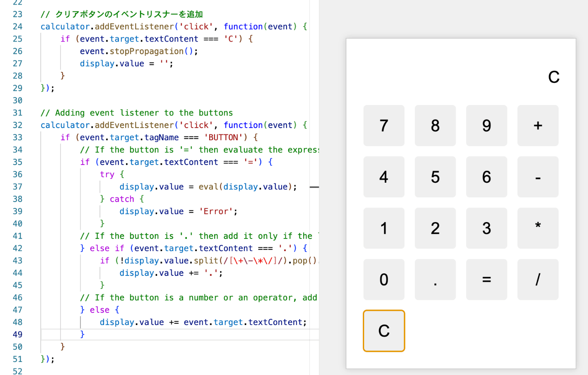Click the 0 calculator button
588x375 pixels.
tap(384, 280)
